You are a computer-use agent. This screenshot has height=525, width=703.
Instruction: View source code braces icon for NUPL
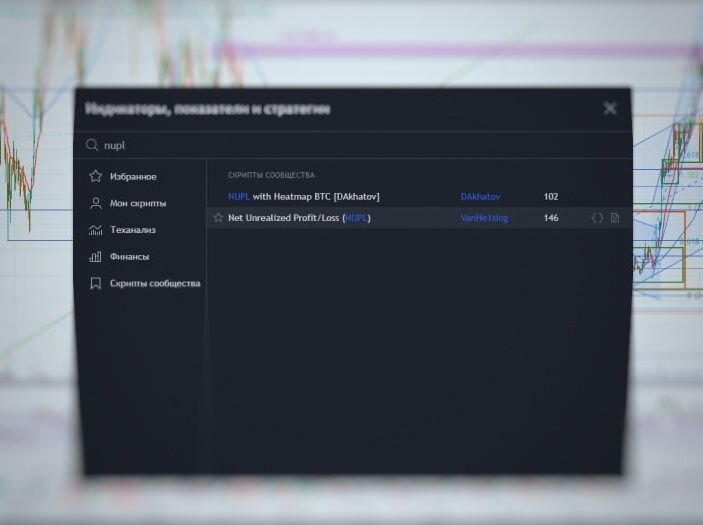(597, 218)
